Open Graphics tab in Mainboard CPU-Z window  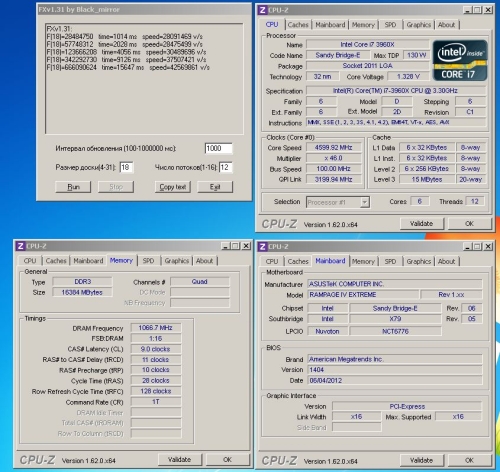(x=419, y=261)
